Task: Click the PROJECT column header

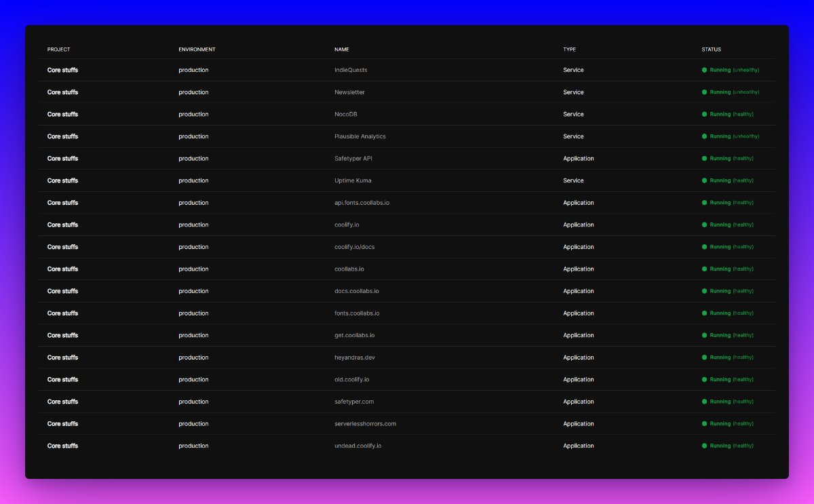Action: pos(58,50)
